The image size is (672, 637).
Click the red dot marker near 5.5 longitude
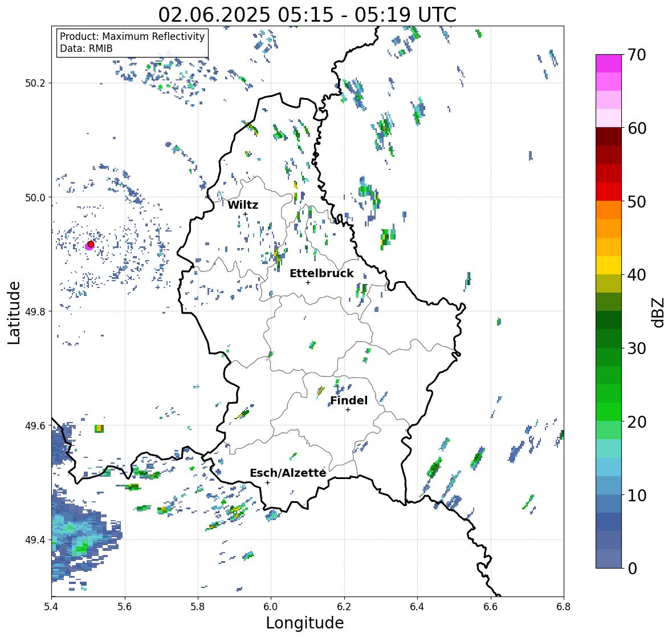point(91,244)
